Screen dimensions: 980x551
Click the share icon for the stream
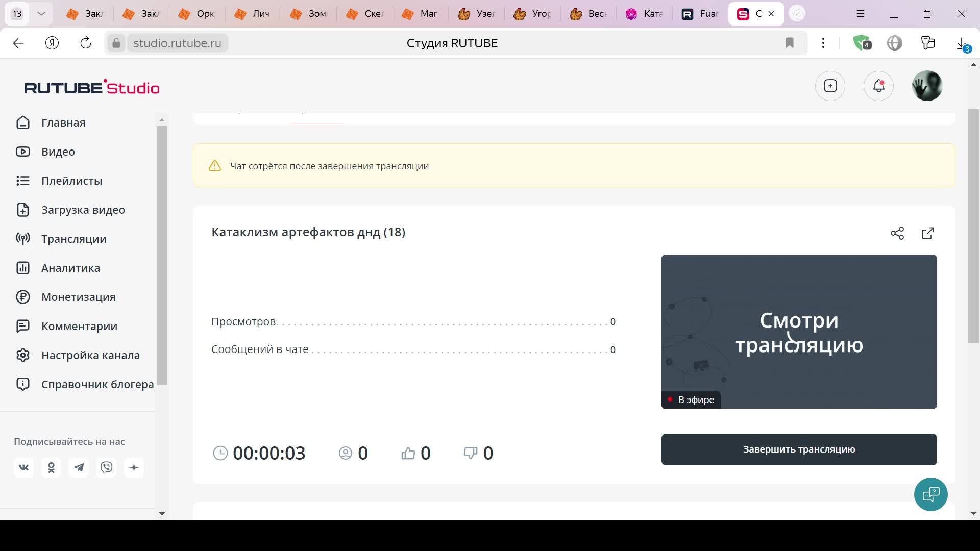click(x=897, y=233)
